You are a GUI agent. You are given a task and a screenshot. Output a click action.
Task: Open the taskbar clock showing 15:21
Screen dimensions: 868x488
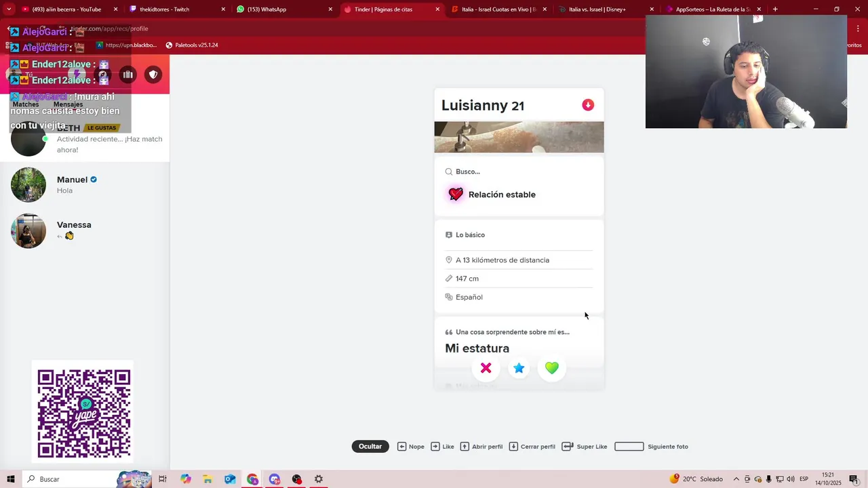pos(828,479)
